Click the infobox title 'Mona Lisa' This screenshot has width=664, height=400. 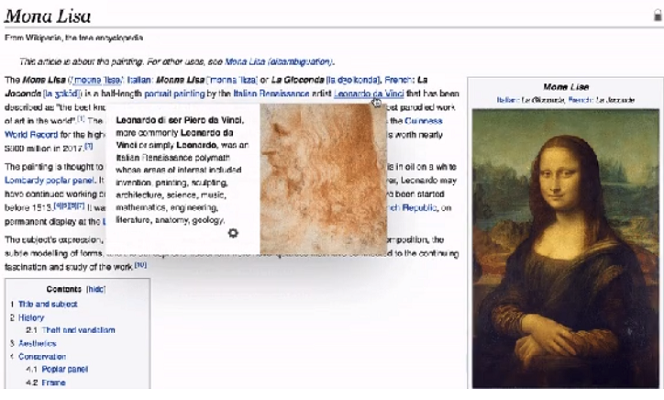tap(566, 87)
